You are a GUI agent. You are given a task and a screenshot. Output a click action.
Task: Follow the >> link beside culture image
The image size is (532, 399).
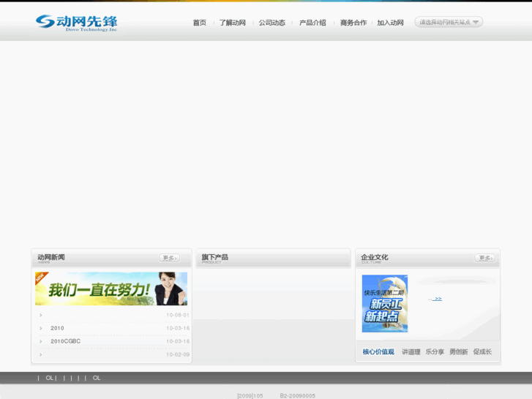[438, 299]
